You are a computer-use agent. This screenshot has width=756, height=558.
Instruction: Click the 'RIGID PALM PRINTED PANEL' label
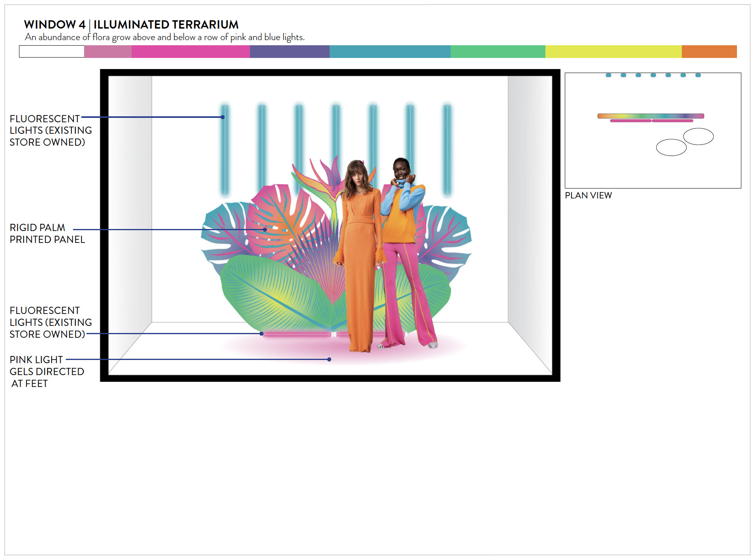(x=47, y=233)
